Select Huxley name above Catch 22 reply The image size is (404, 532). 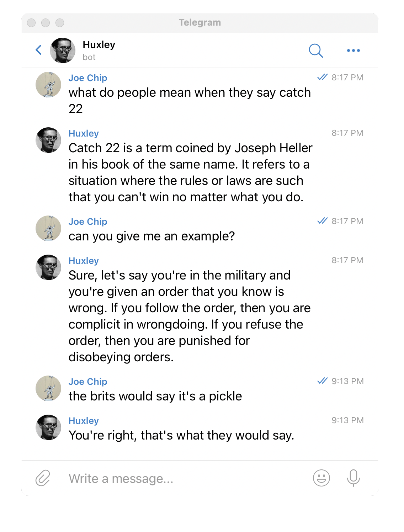pos(84,133)
